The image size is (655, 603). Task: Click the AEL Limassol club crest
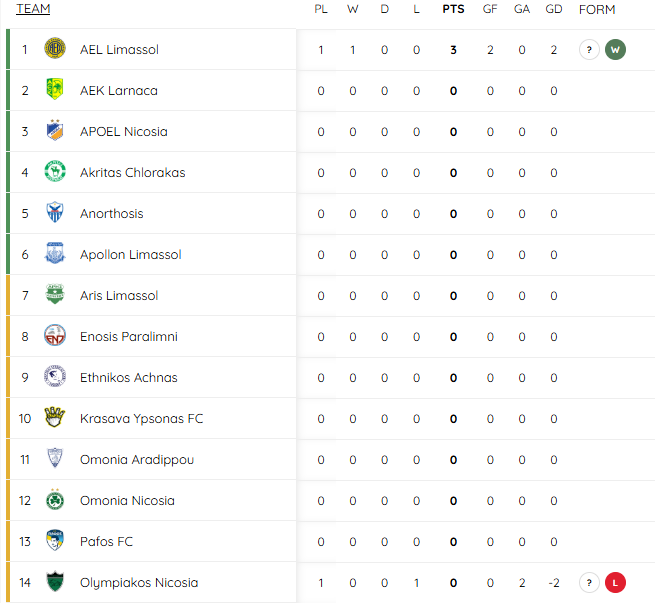pyautogui.click(x=55, y=48)
